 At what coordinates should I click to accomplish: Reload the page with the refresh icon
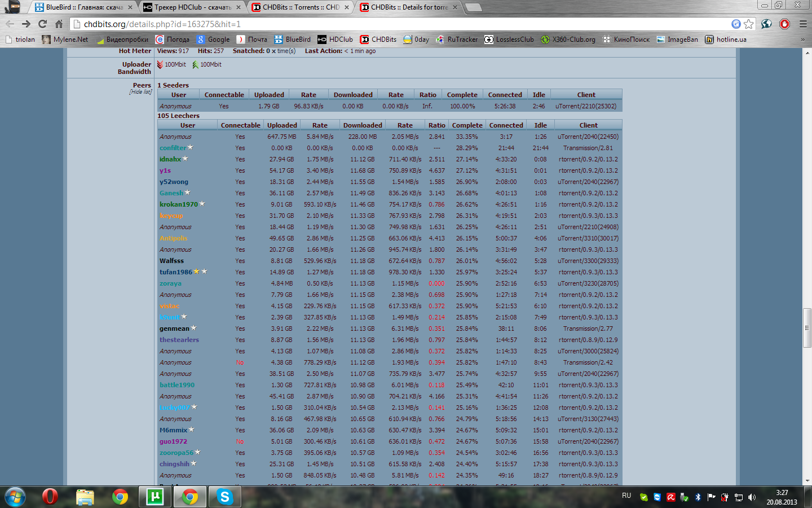pyautogui.click(x=42, y=24)
